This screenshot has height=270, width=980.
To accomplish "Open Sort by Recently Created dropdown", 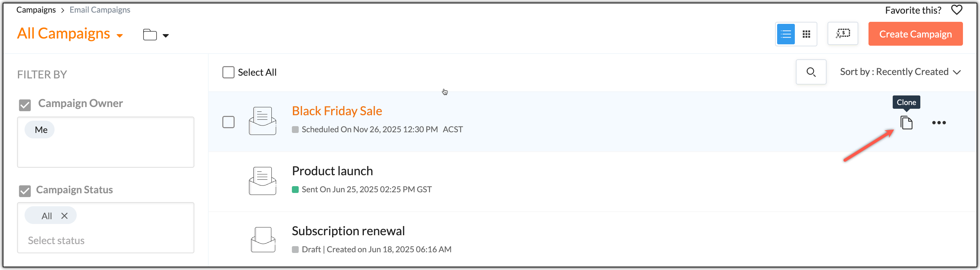I will point(900,72).
